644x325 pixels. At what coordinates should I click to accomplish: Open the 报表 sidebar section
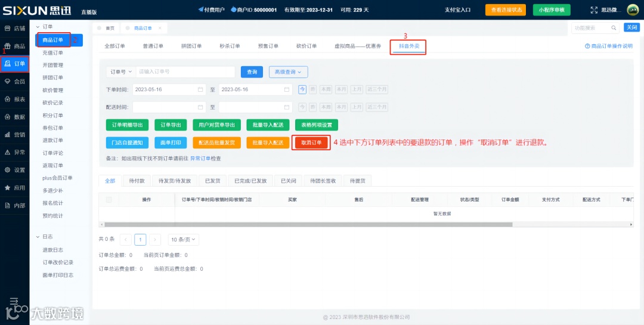15,99
